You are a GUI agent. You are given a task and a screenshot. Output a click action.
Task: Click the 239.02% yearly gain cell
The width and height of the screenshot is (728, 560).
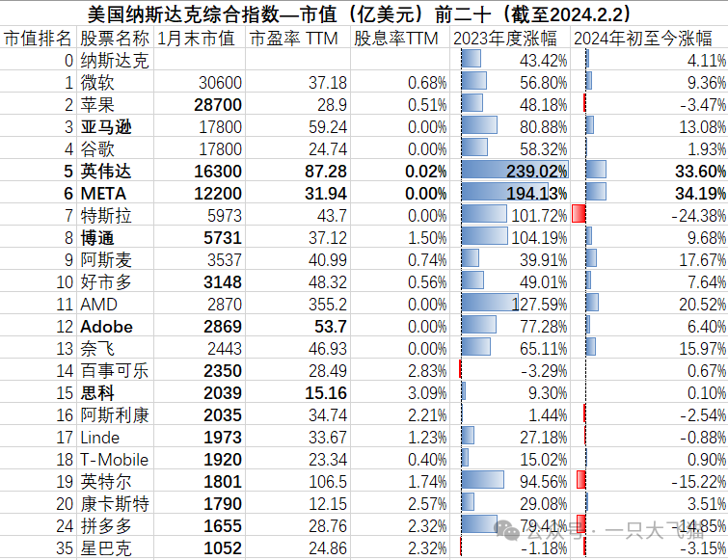(x=537, y=172)
